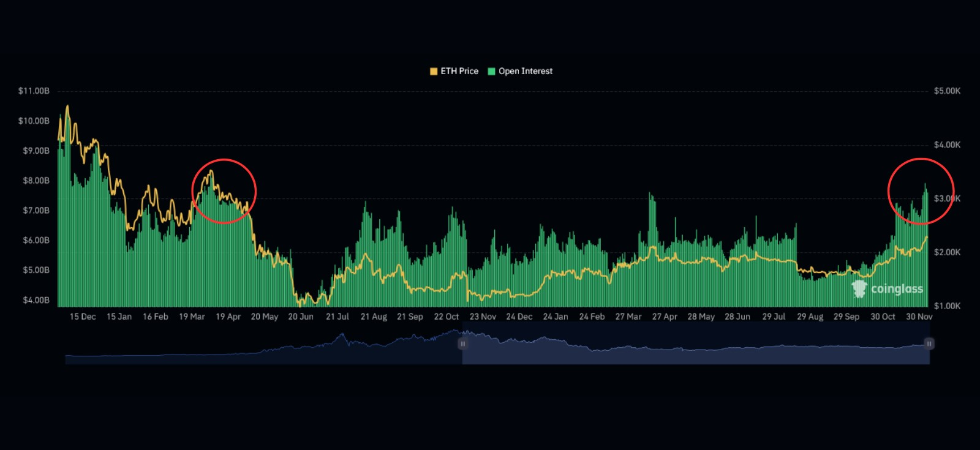Click the $9.00B axis label

36,151
